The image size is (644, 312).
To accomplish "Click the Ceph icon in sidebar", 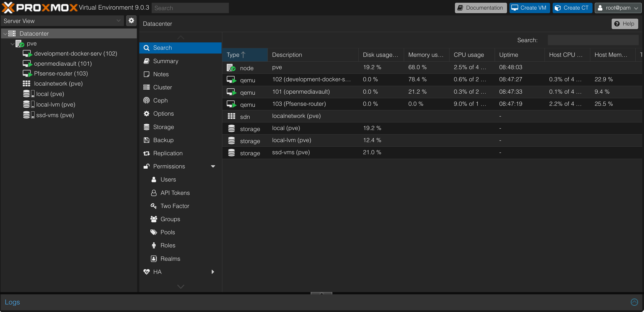I will coord(146,100).
